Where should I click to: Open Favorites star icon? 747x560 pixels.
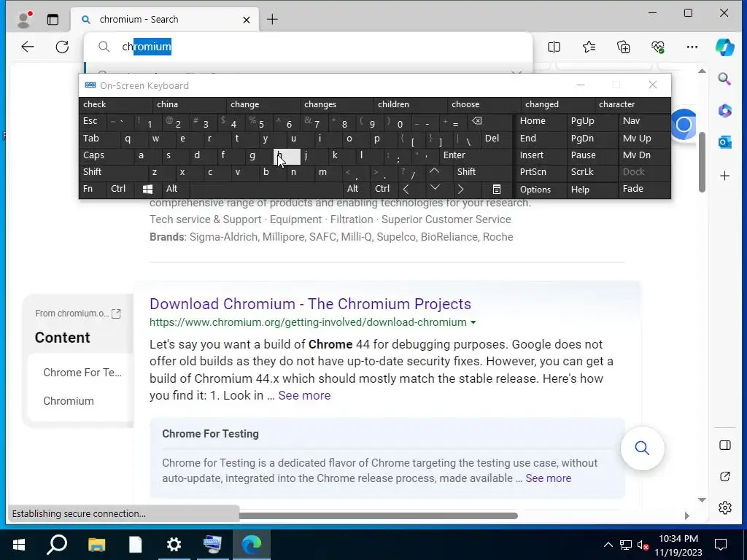(589, 47)
